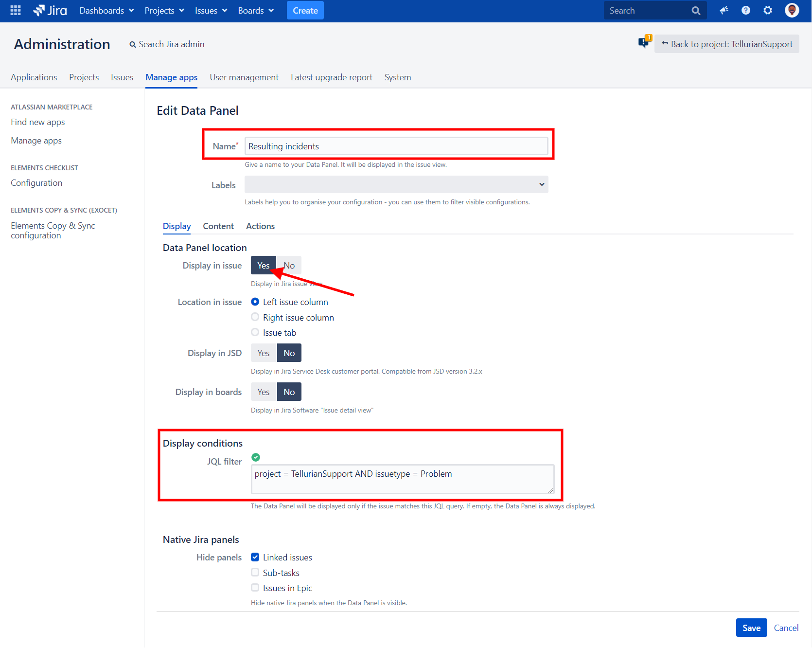Open the User management tab
This screenshot has height=648, width=812.
click(x=244, y=77)
